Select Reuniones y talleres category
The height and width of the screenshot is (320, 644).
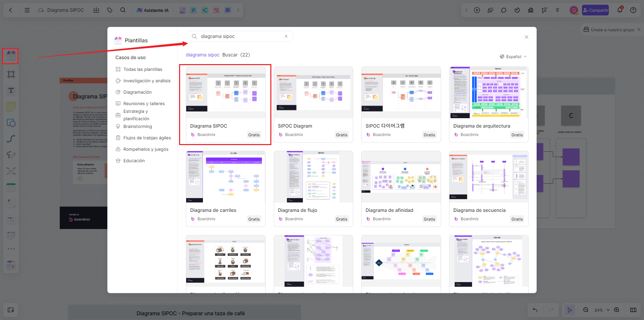point(140,103)
